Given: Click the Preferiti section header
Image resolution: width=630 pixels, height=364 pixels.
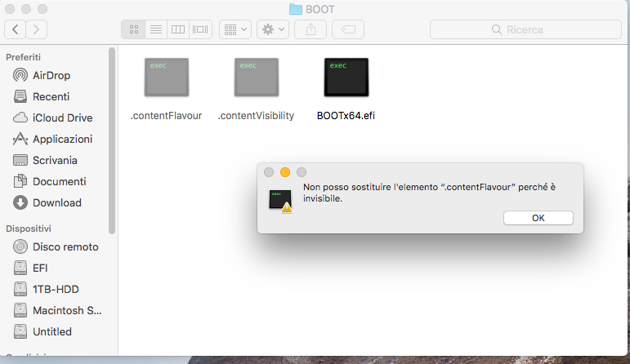Looking at the screenshot, I should click(24, 57).
